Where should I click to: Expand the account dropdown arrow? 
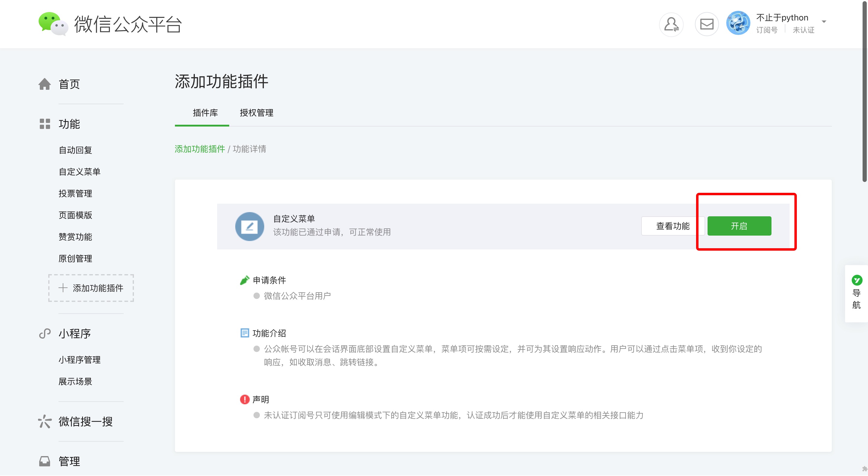point(824,22)
